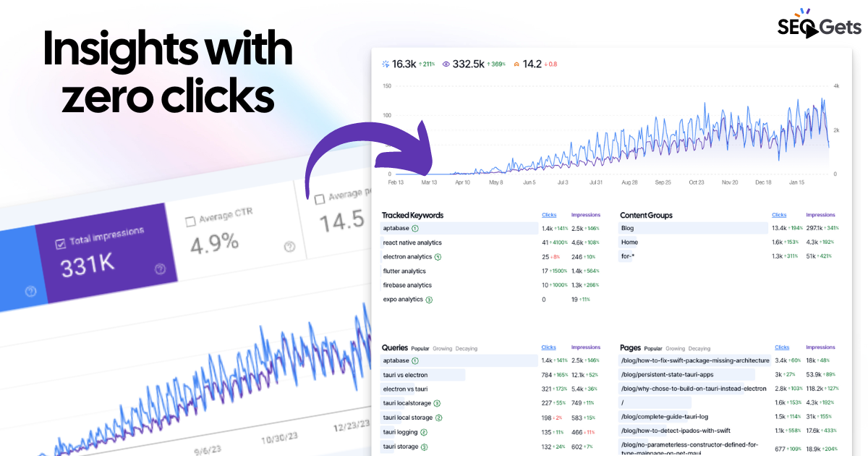Image resolution: width=868 pixels, height=456 pixels.
Task: Click position badge beside aptabase in Queries
Action: point(415,360)
